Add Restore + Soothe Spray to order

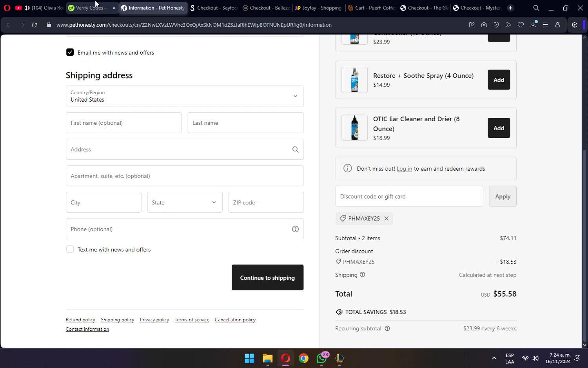pos(499,80)
